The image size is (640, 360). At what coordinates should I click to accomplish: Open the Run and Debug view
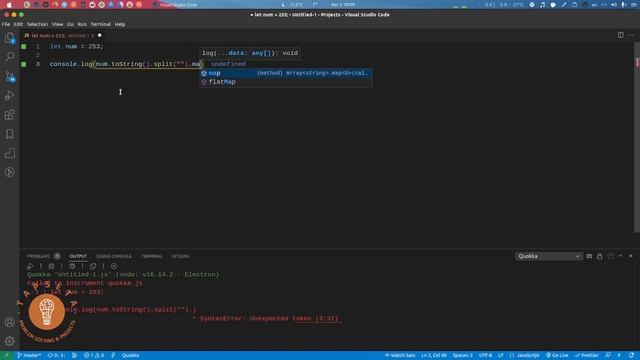(x=9, y=96)
